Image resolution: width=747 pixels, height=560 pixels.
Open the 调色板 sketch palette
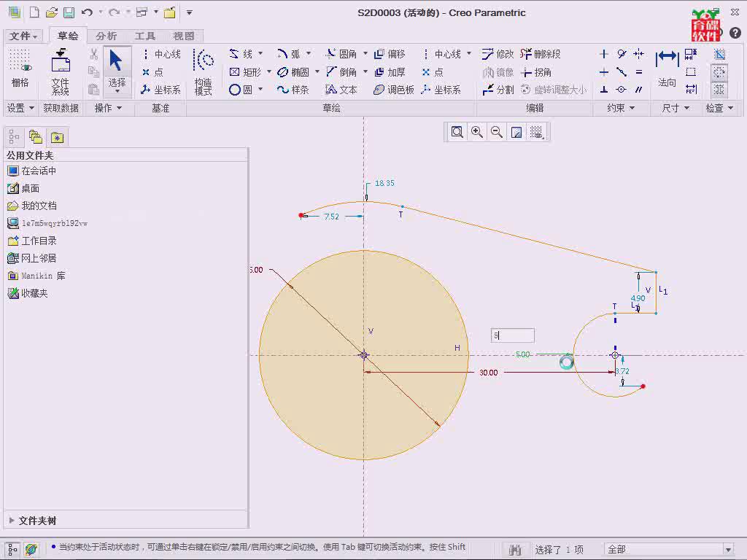394,90
